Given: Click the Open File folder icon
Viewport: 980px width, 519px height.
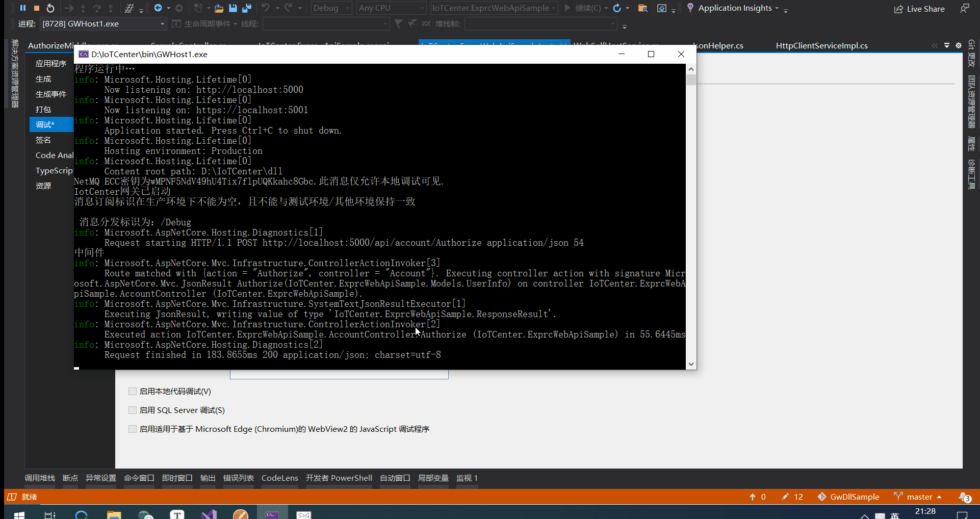Looking at the screenshot, I should coord(219,8).
